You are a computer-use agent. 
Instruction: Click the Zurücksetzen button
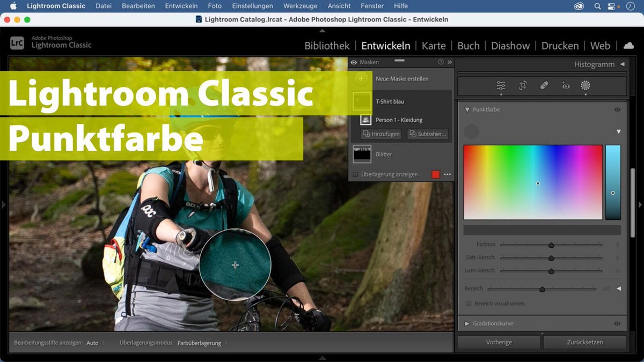584,342
